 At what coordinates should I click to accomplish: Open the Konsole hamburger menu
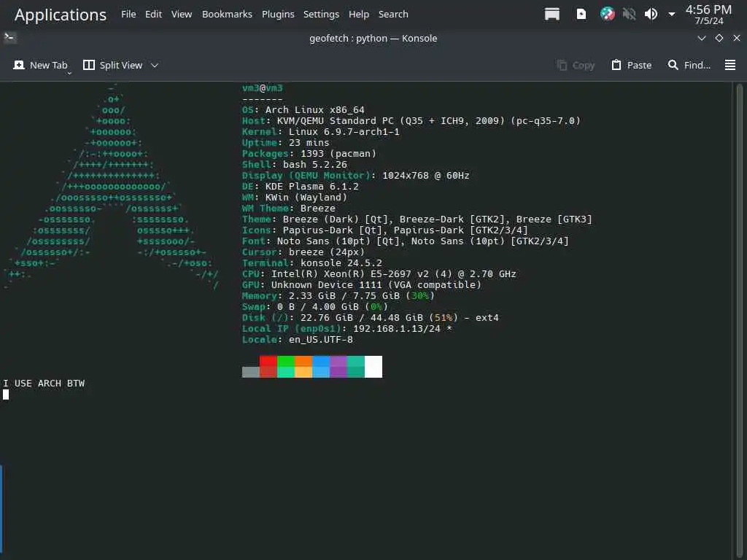[729, 65]
